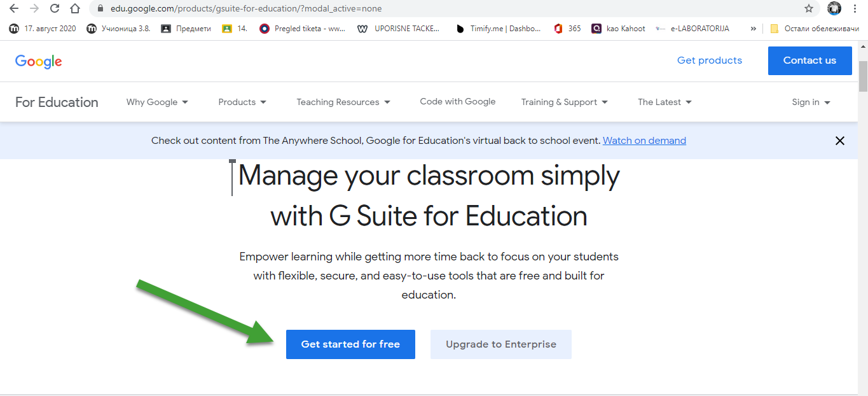Image resolution: width=868 pixels, height=396 pixels.
Task: Go to the browser home page icon
Action: 75,9
